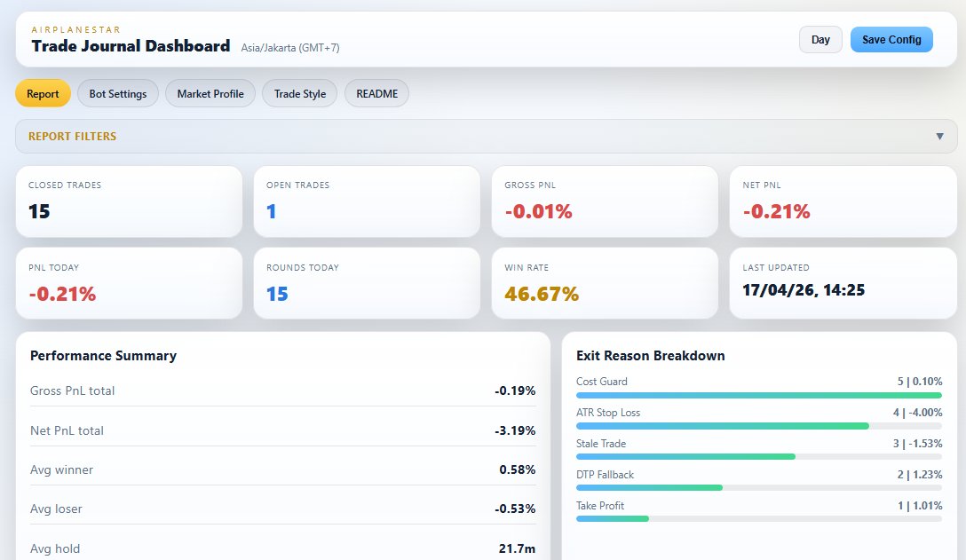Click the ATR Stop Loss value 4 | -4.00%
Image resolution: width=966 pixels, height=560 pixels.
pyautogui.click(x=917, y=413)
